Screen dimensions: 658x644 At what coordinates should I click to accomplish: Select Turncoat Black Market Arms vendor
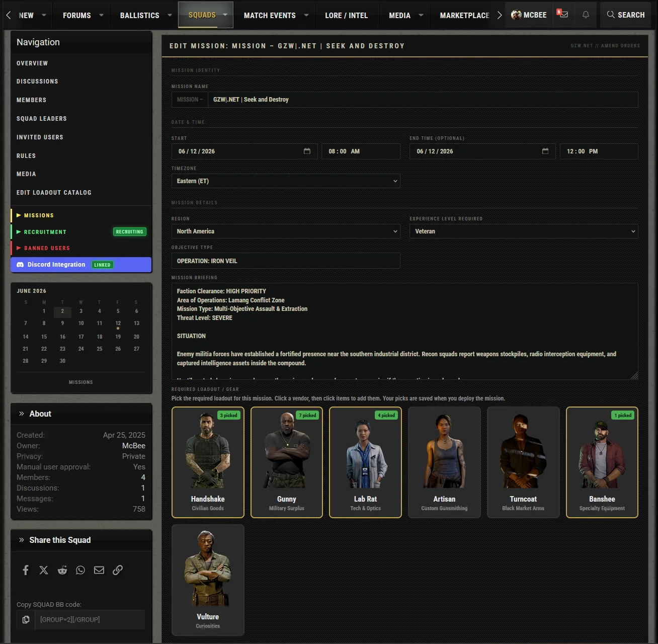523,462
